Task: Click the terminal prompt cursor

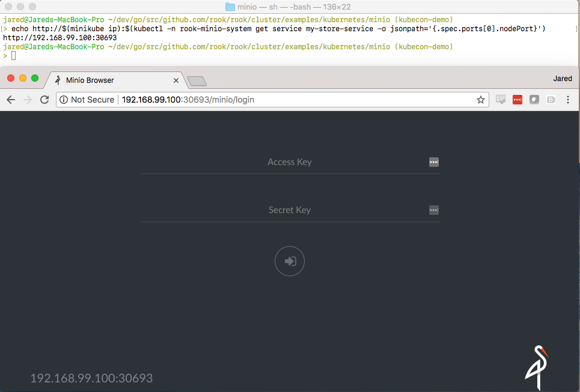Action: pyautogui.click(x=14, y=56)
